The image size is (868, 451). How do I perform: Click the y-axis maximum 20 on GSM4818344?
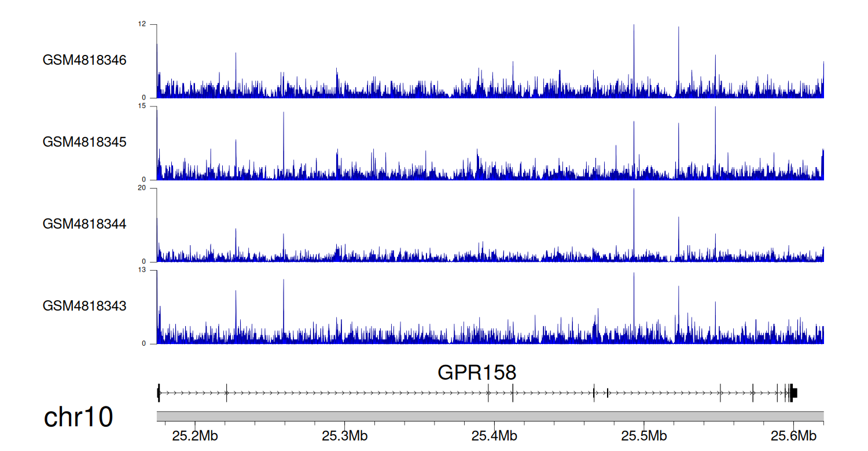tap(142, 188)
